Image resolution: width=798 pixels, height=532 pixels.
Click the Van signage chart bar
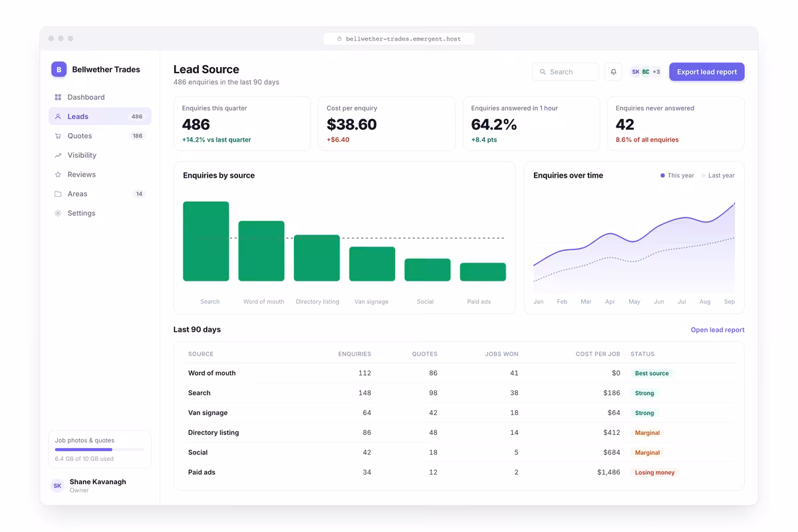tap(372, 264)
